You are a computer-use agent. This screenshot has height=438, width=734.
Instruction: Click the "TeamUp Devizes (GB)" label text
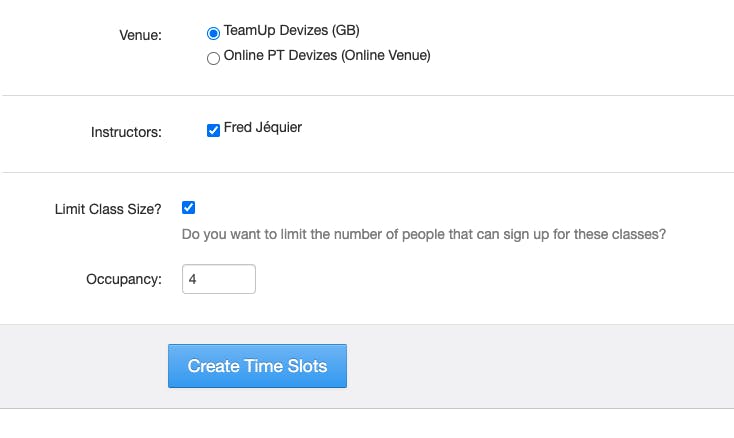tap(291, 31)
